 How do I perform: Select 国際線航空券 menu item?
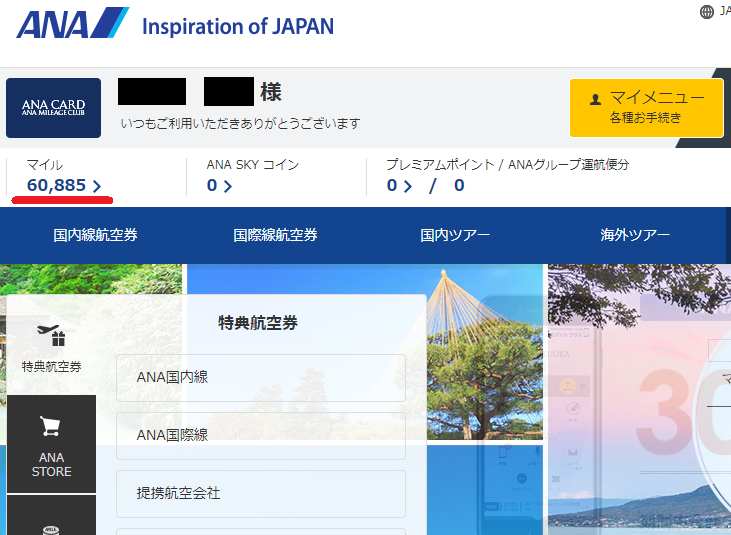[x=275, y=235]
